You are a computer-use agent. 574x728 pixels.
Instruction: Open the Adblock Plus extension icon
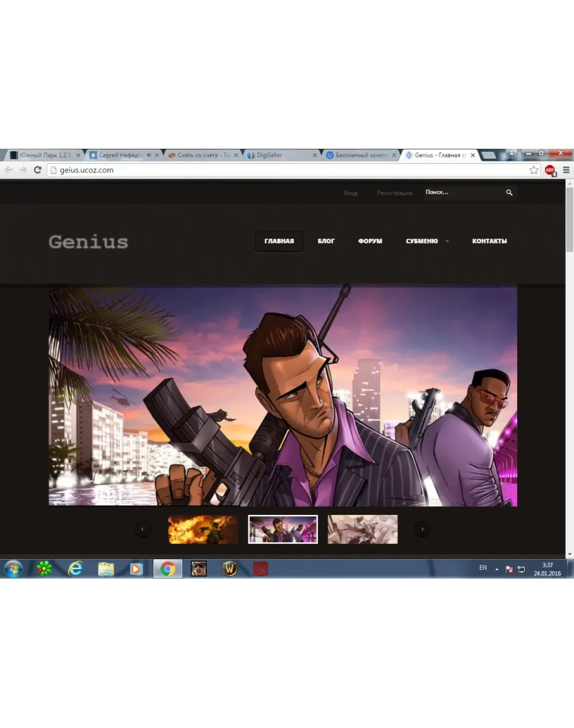550,170
